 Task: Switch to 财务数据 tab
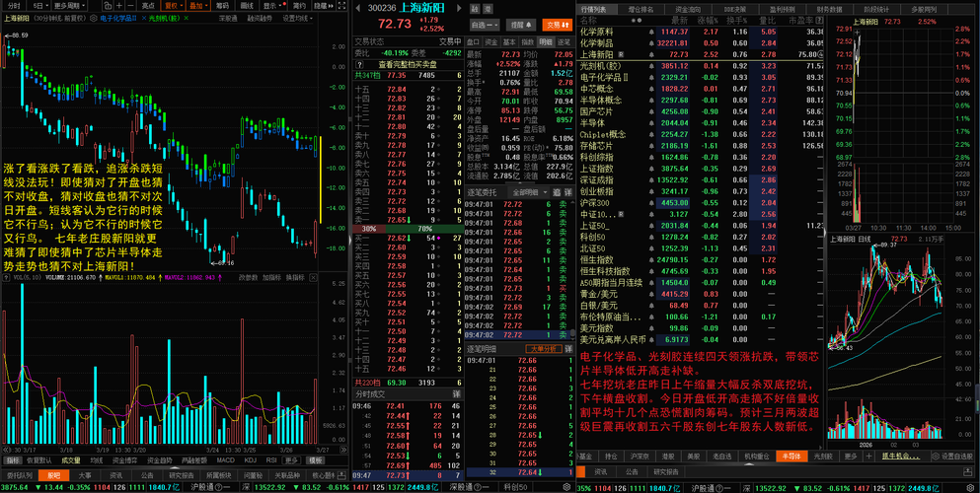click(x=831, y=10)
